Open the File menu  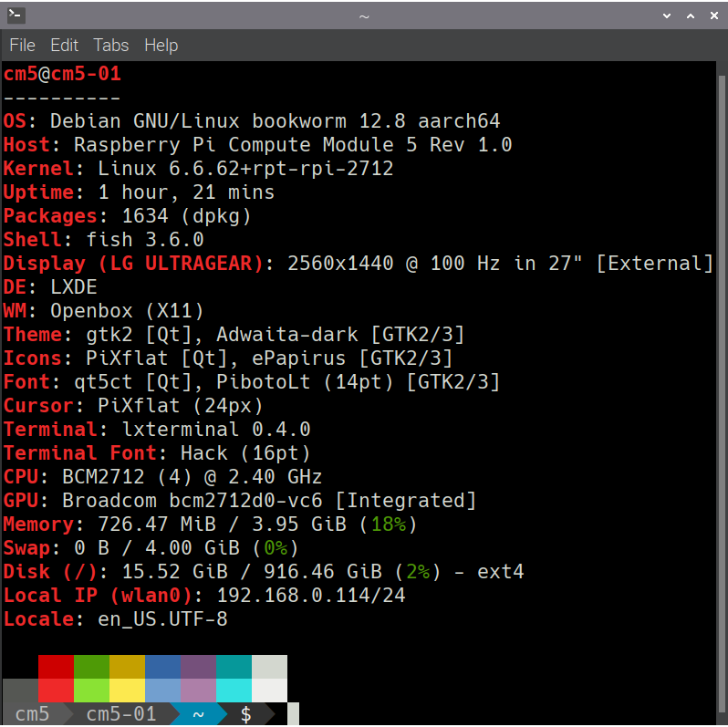point(22,45)
